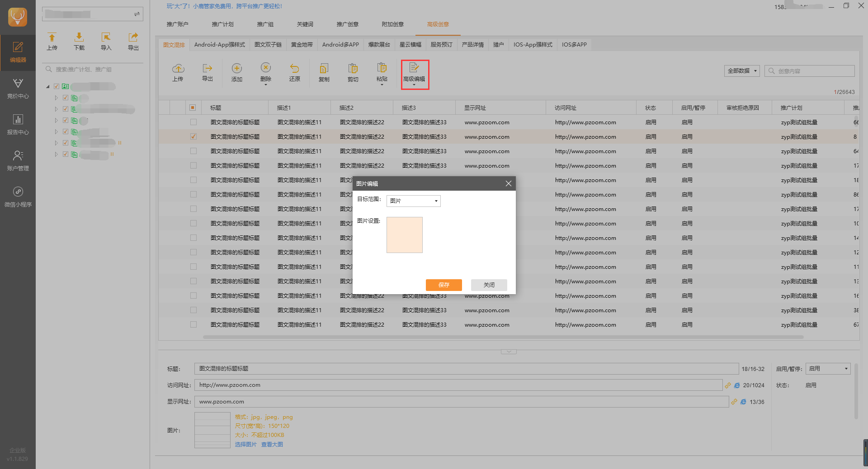Open 账户管理 account management

(18, 161)
